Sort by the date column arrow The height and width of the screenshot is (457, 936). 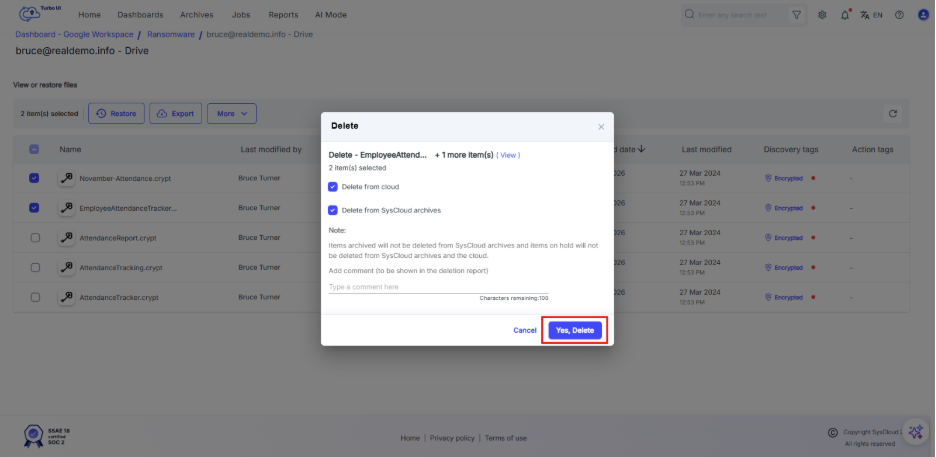(x=640, y=149)
